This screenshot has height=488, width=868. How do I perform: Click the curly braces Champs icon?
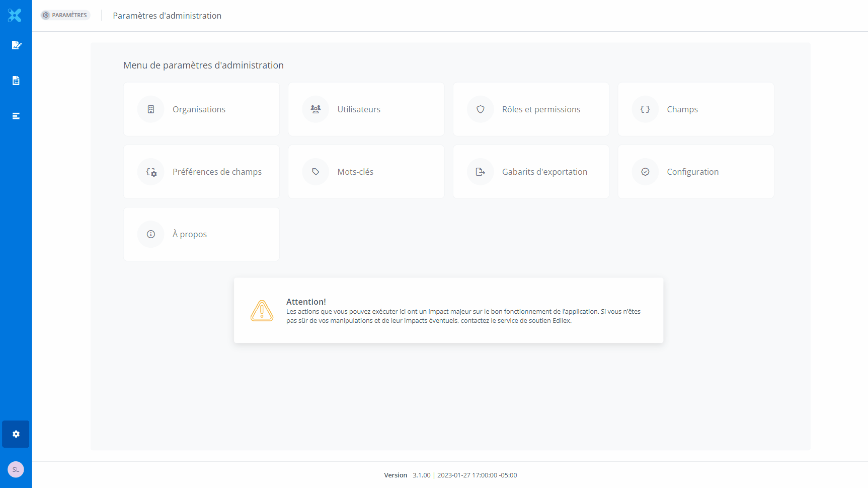(645, 109)
